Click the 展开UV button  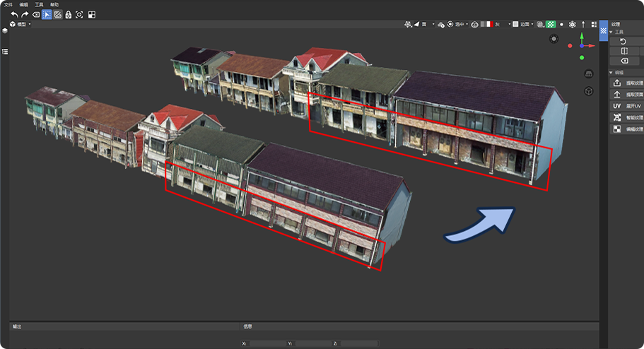pos(626,106)
